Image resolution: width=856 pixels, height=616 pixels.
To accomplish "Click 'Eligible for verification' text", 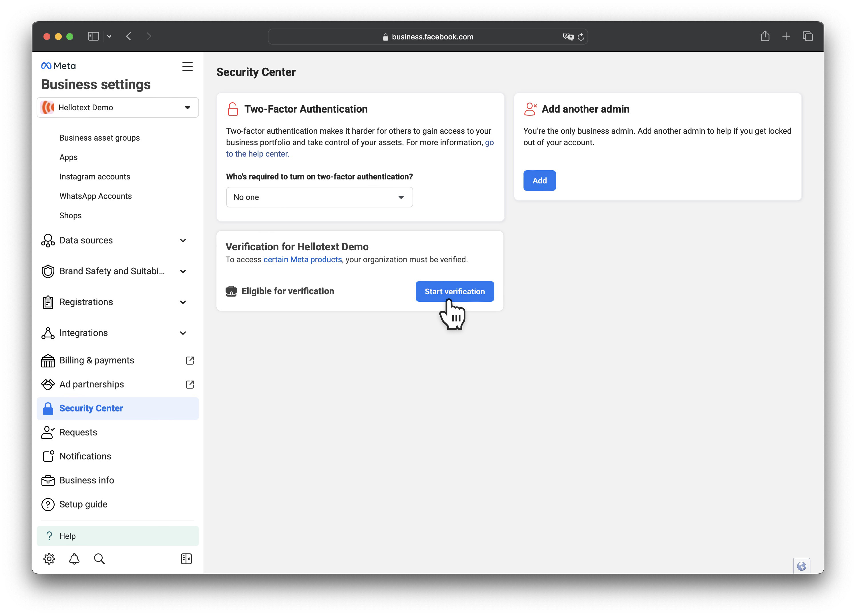I will point(288,291).
